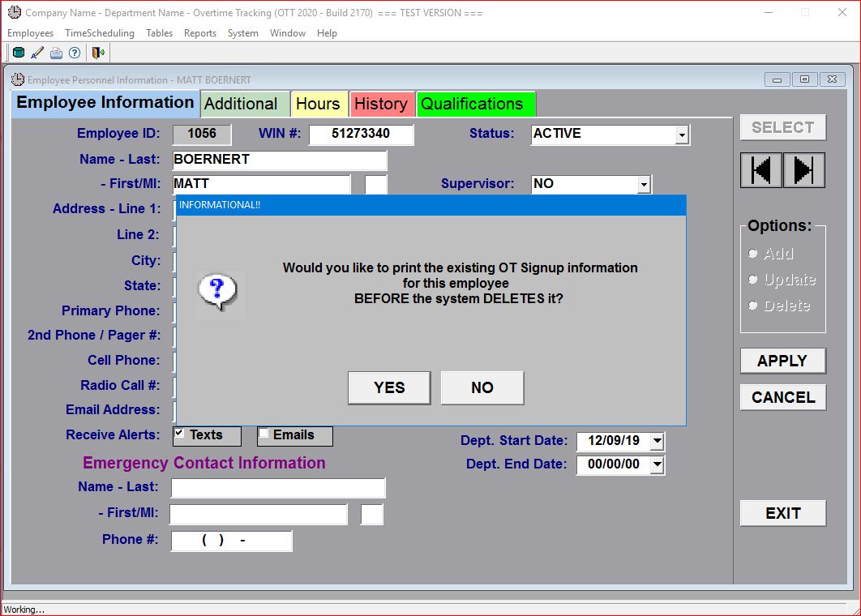Screen dimensions: 861x616
Task: Open the Reports menu
Action: click(200, 33)
